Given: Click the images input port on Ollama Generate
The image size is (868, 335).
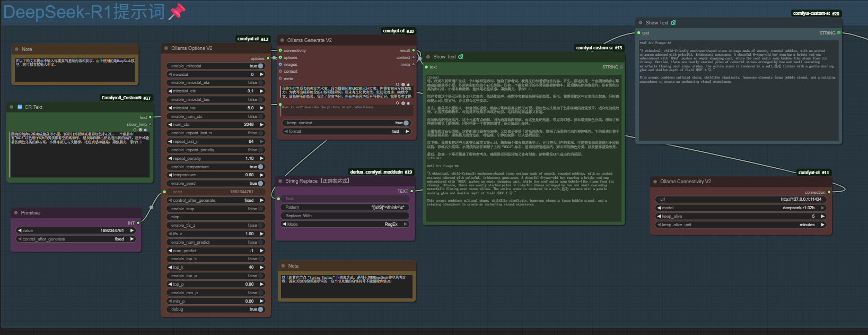Looking at the screenshot, I should pos(280,65).
